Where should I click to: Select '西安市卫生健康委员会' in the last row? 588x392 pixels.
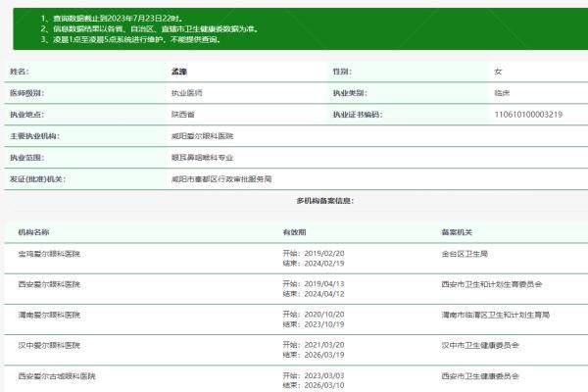click(480, 376)
